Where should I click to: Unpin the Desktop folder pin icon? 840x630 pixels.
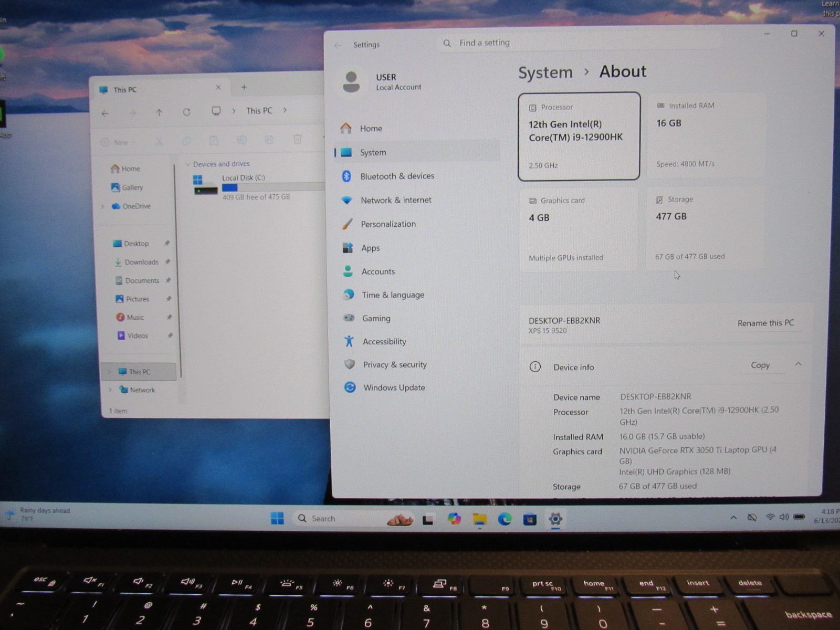(x=167, y=243)
